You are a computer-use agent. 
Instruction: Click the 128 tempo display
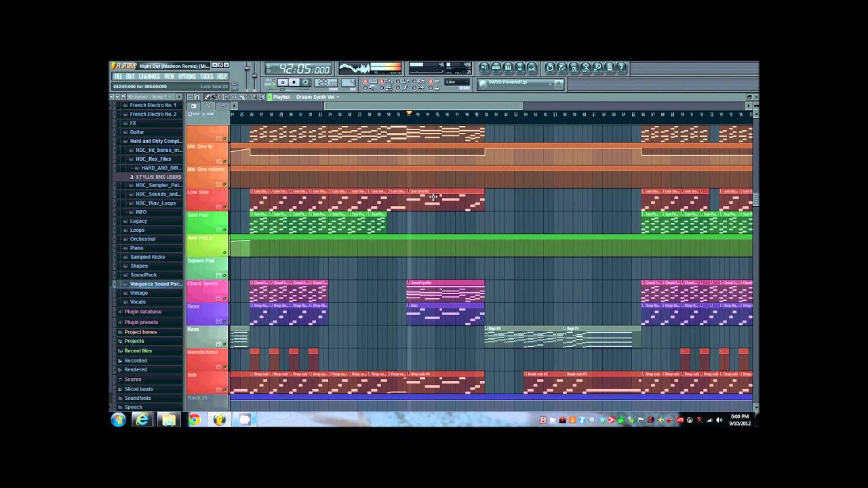click(x=326, y=83)
